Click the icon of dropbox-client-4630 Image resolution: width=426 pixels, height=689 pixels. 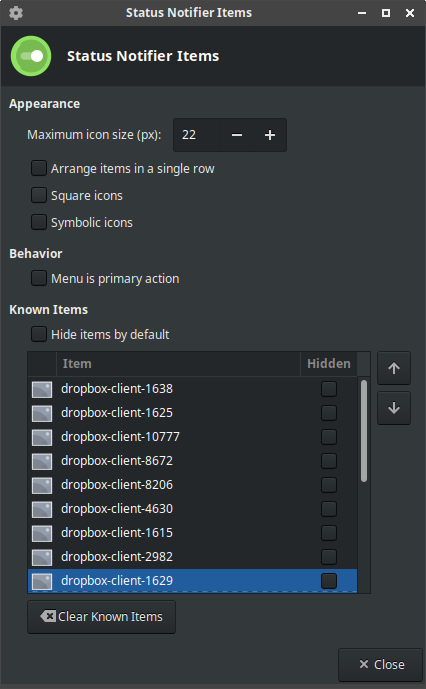coord(42,509)
